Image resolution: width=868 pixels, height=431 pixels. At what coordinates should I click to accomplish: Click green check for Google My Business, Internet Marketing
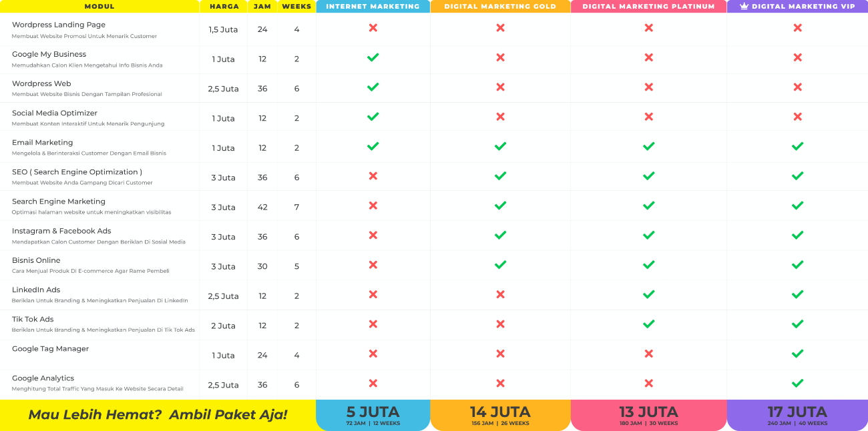coord(373,57)
